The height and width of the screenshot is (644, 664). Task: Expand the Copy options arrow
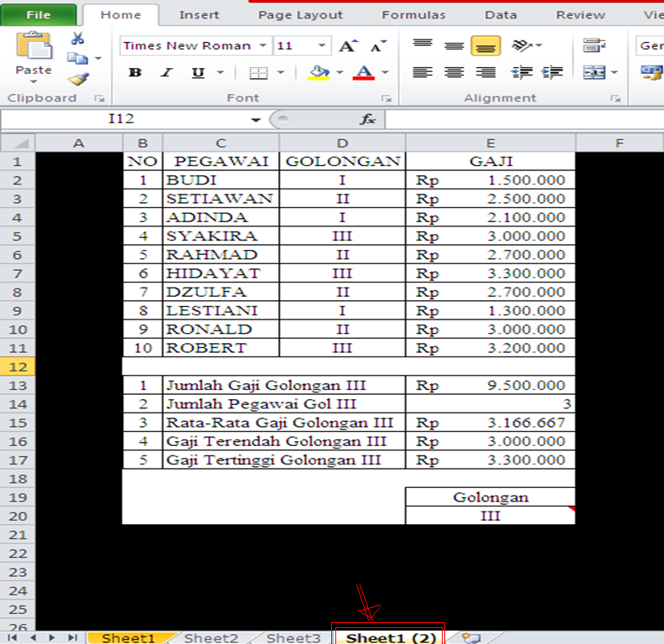[x=98, y=58]
